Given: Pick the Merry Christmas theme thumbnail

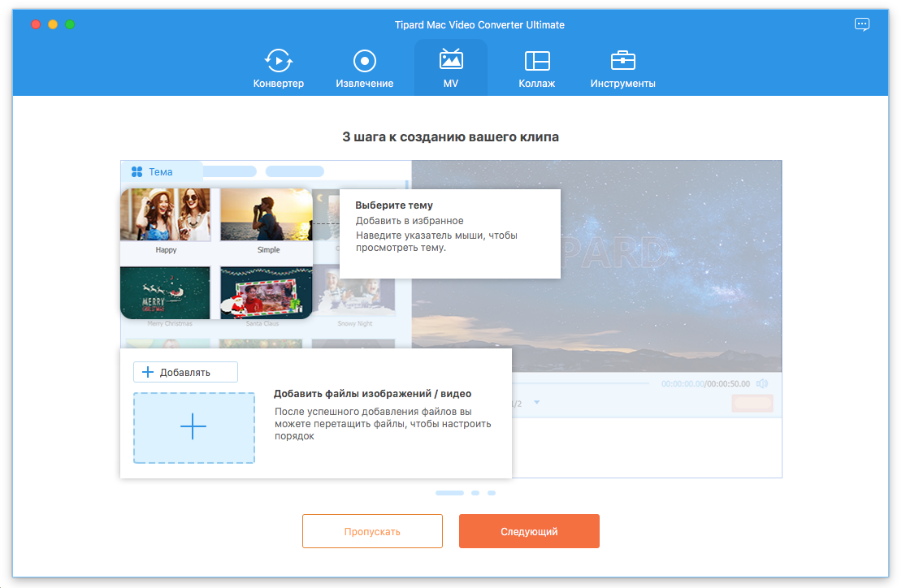Looking at the screenshot, I should click(166, 292).
